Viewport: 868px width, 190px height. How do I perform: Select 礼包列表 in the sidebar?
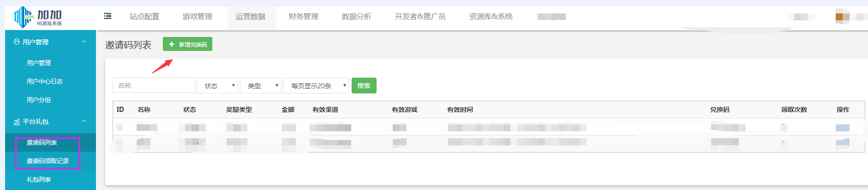pos(39,179)
